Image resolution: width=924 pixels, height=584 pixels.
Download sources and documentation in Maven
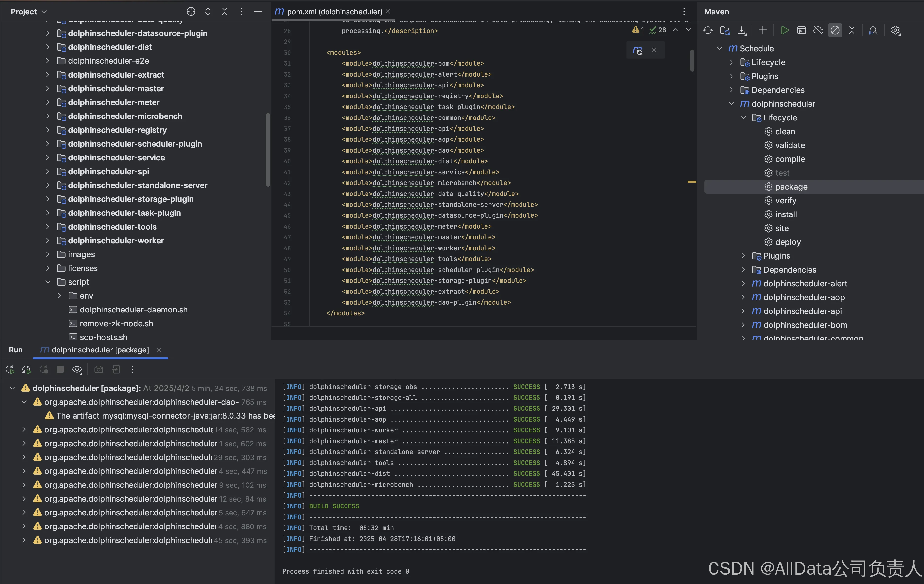[x=742, y=30]
